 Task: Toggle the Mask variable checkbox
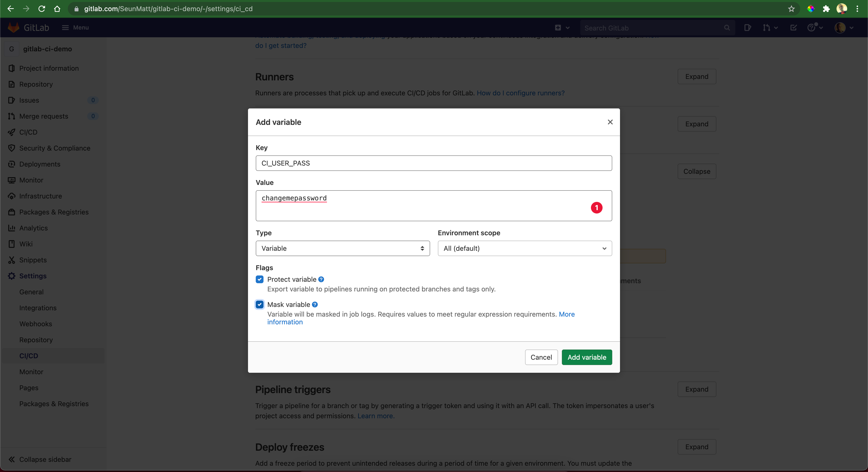259,305
